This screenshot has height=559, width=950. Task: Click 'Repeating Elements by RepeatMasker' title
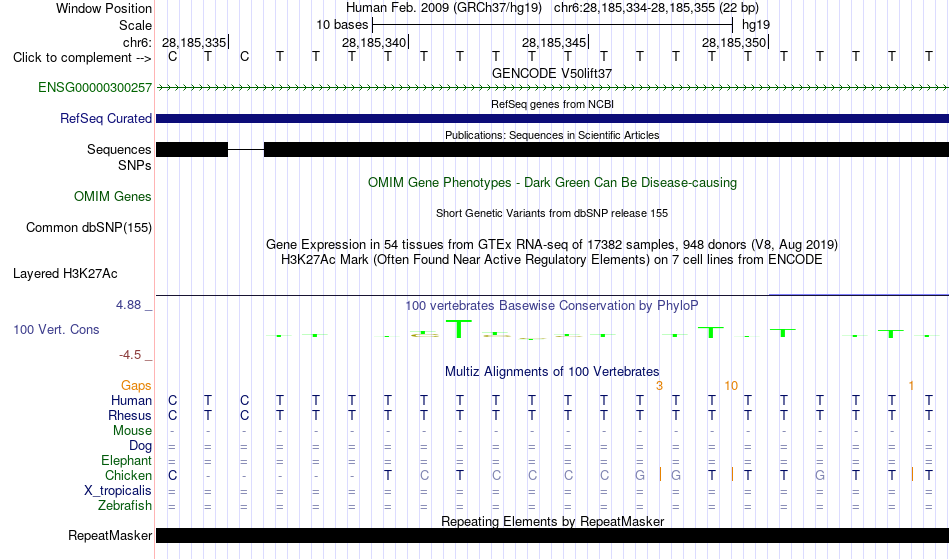coord(552,521)
